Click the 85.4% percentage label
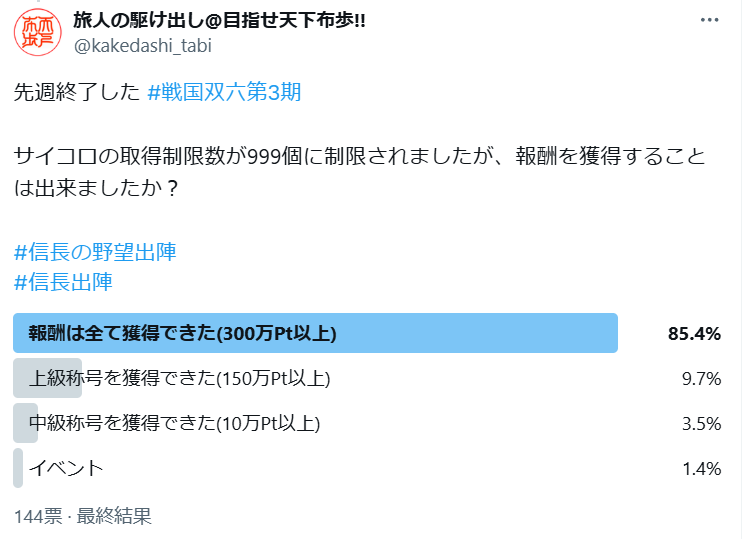This screenshot has height=539, width=743. (x=694, y=334)
